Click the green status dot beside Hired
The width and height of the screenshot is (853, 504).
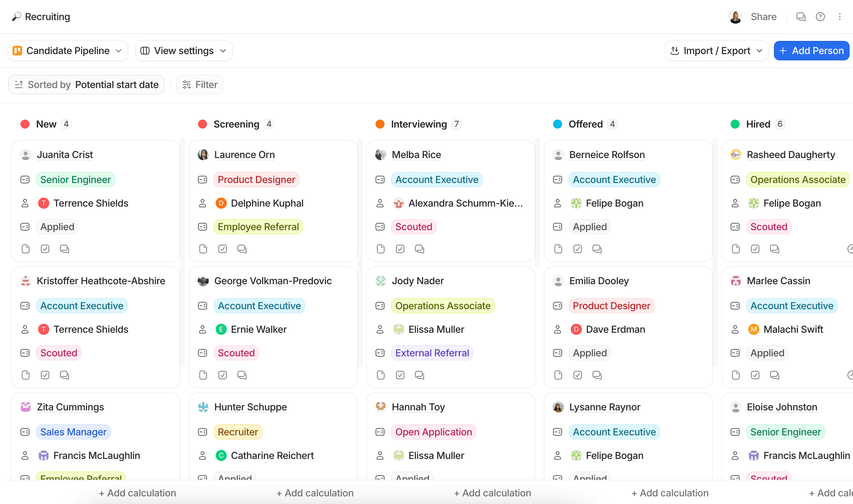pos(735,124)
